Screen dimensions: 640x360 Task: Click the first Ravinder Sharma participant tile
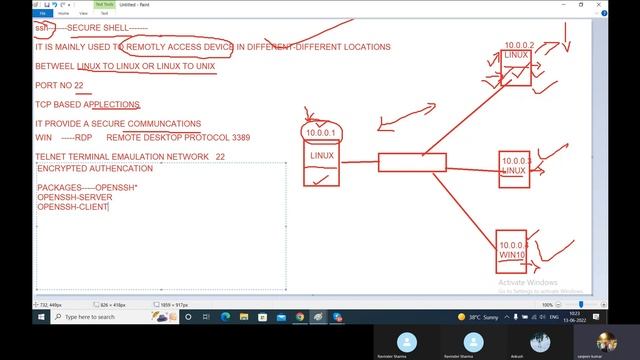click(x=407, y=343)
